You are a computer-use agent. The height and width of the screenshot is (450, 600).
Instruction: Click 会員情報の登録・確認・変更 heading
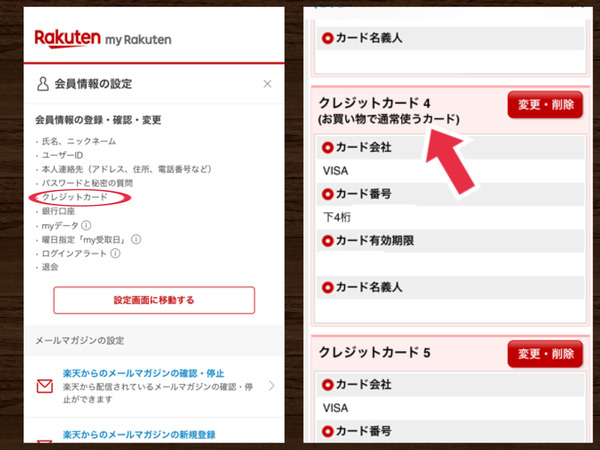click(x=98, y=120)
